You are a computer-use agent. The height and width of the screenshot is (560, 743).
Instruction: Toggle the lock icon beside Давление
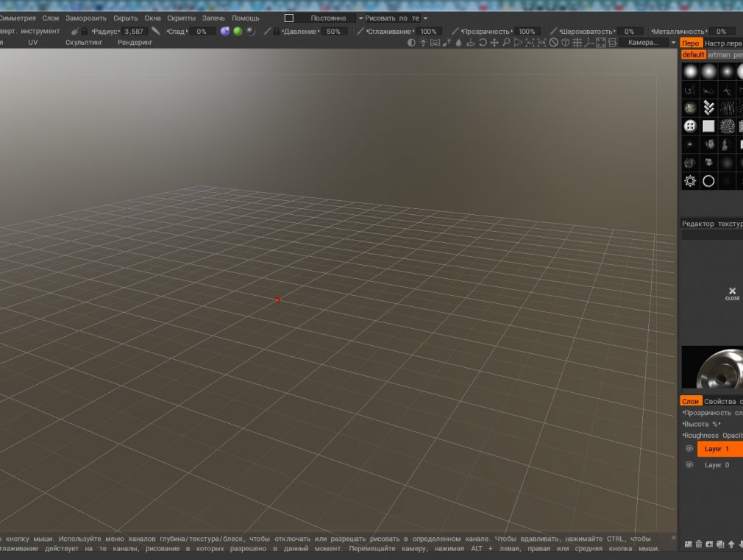click(277, 32)
